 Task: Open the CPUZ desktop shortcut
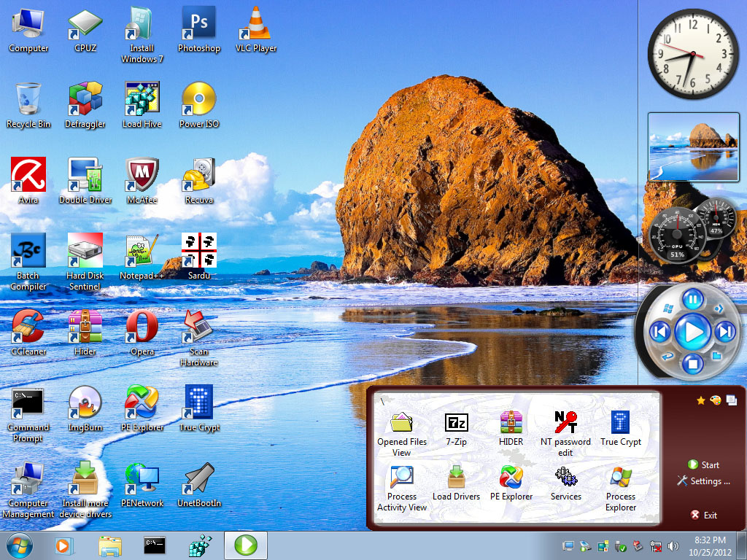pos(85,29)
